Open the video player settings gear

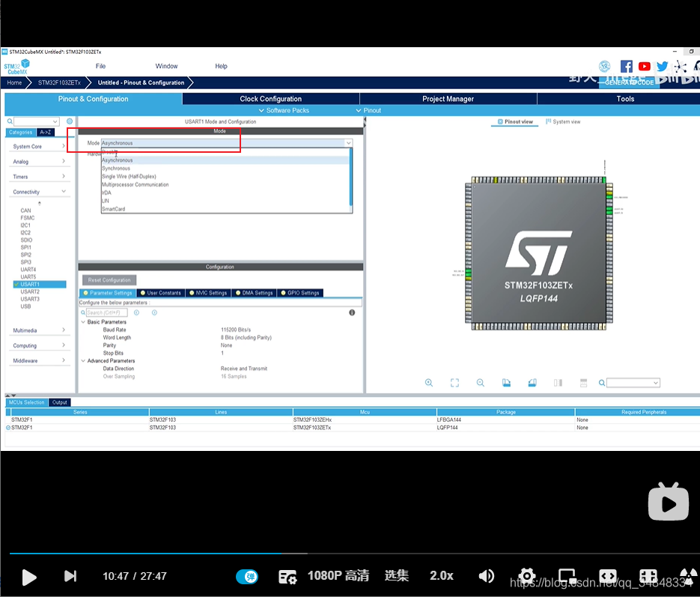click(x=527, y=576)
